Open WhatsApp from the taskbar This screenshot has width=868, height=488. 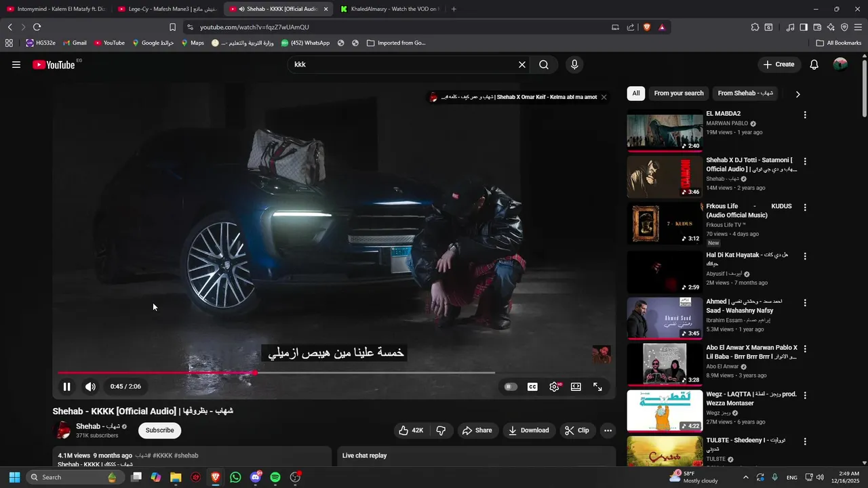[x=235, y=477]
